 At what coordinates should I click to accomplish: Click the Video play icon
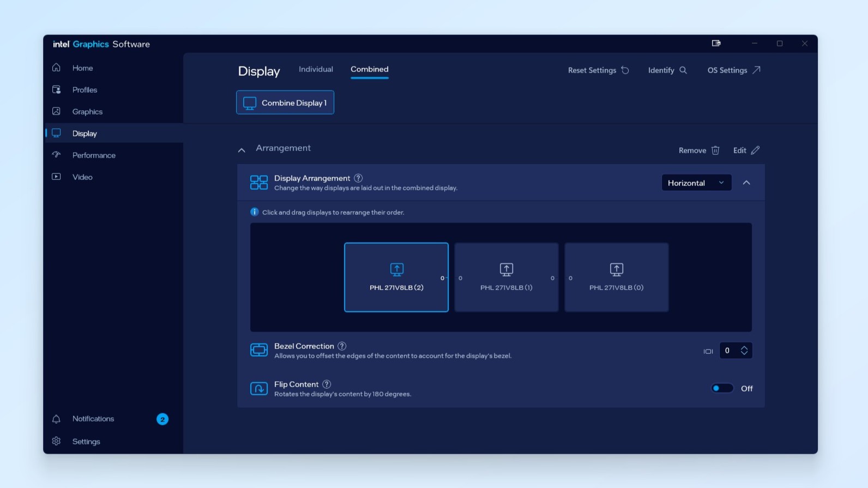coord(56,177)
